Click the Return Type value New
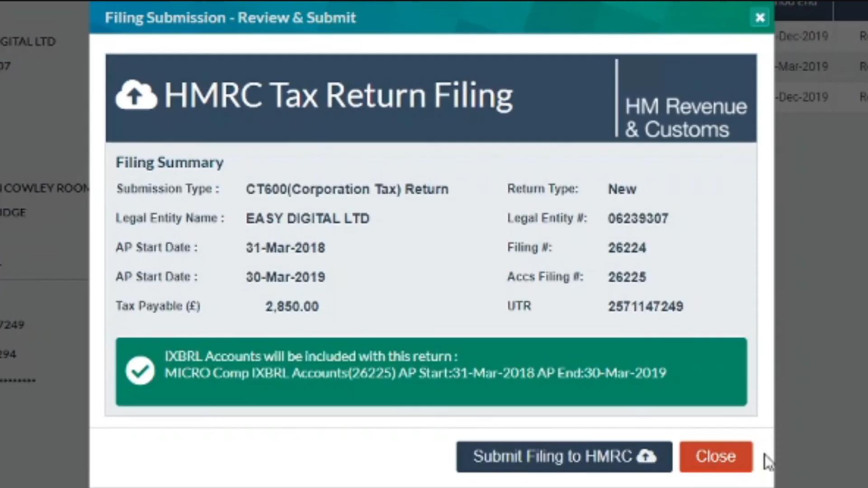The height and width of the screenshot is (488, 868). point(622,189)
